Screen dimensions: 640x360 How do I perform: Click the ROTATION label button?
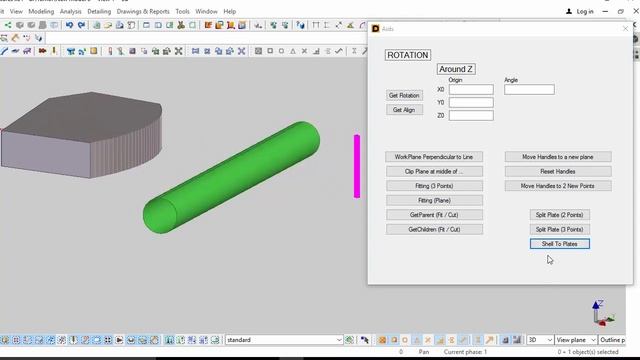(x=408, y=55)
